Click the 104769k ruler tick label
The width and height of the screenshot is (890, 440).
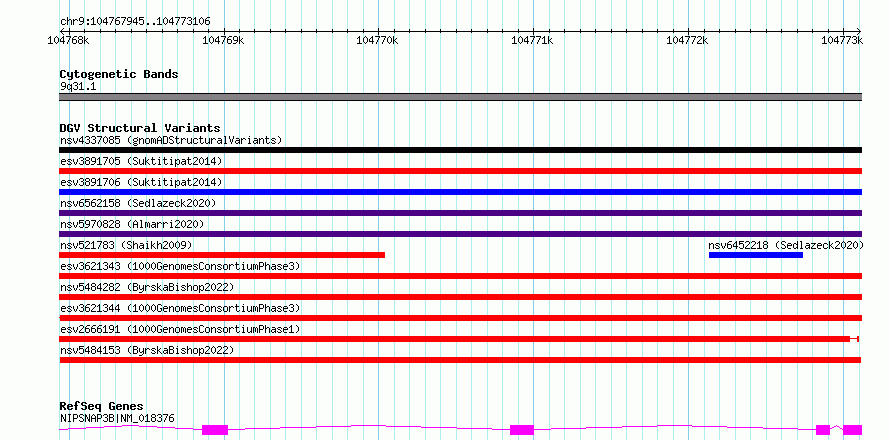pyautogui.click(x=223, y=40)
